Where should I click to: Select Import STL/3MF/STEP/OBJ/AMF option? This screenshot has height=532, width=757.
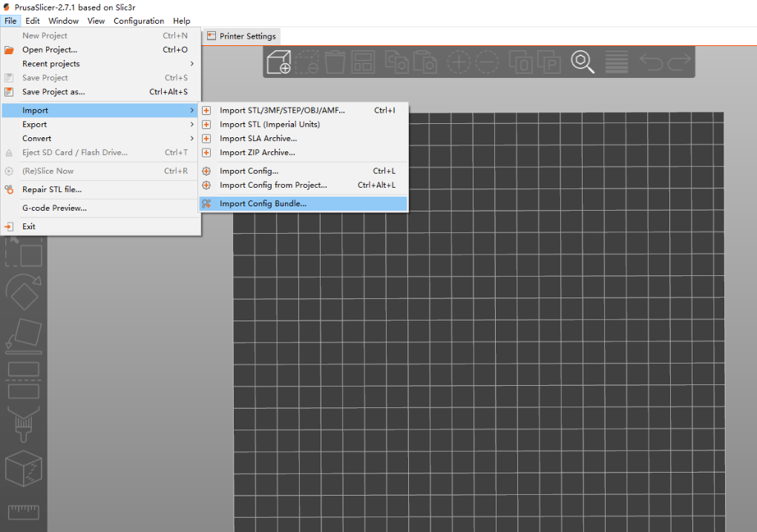(x=282, y=111)
